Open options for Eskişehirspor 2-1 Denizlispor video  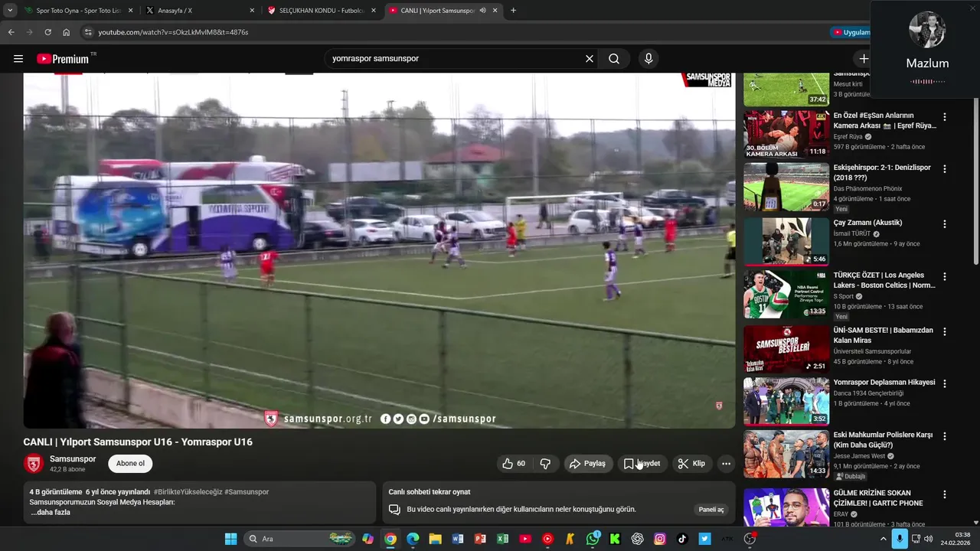(945, 169)
